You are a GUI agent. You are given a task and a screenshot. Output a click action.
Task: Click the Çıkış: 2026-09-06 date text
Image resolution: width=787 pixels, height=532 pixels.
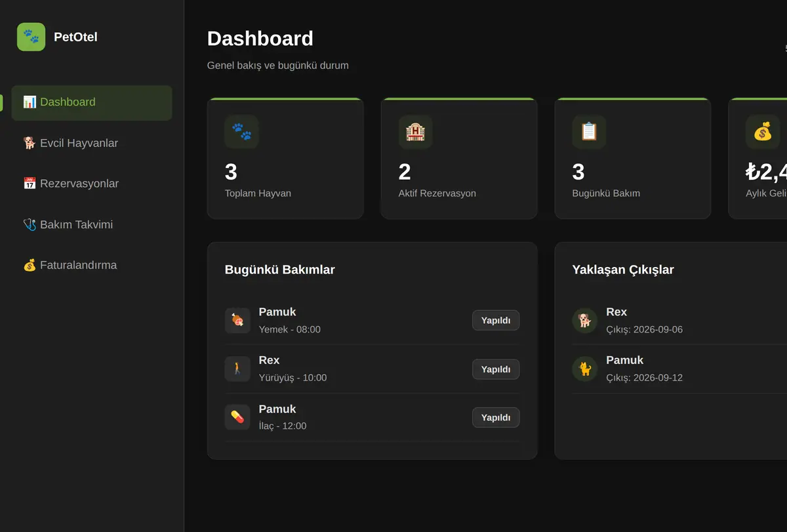(645, 329)
